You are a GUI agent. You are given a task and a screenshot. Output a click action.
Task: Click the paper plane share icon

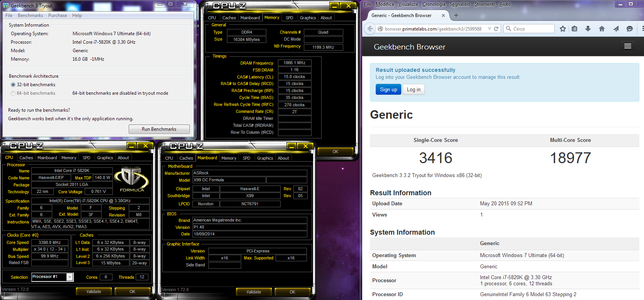coord(616,29)
